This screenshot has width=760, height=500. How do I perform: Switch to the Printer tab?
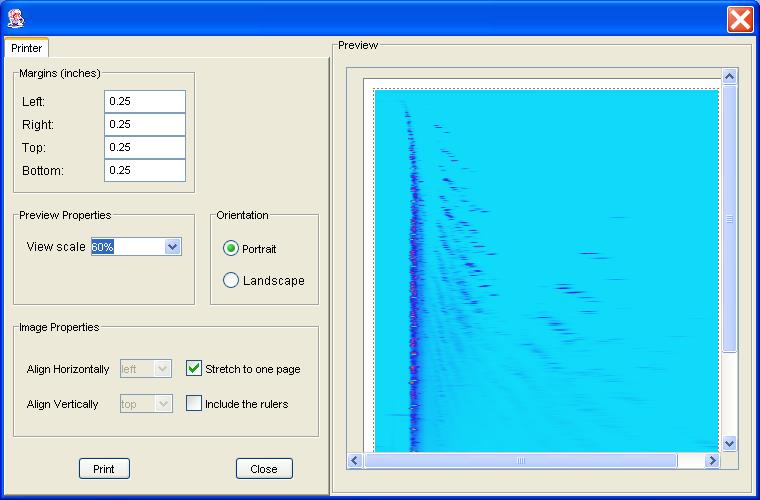click(x=27, y=48)
